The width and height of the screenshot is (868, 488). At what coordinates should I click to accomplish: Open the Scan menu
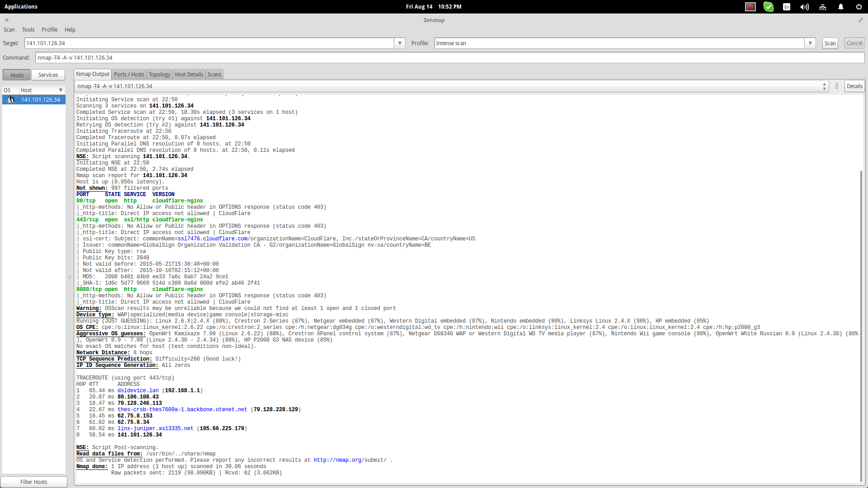[x=9, y=30]
